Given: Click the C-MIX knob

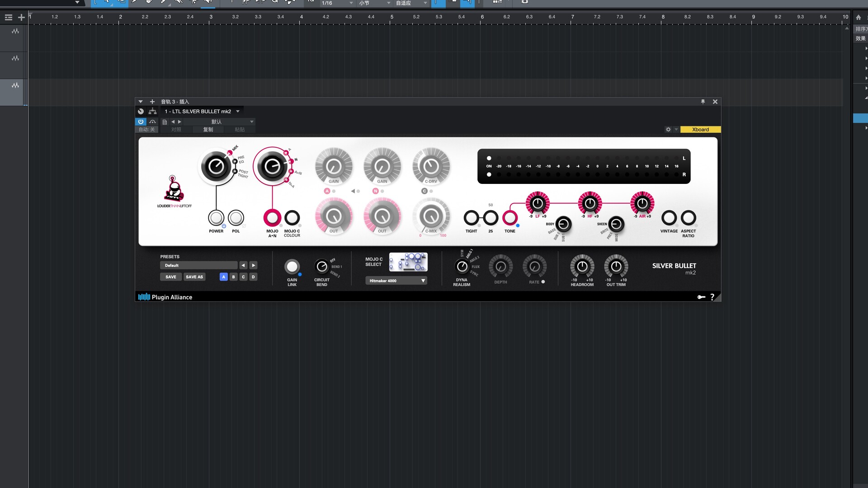Looking at the screenshot, I should (431, 216).
